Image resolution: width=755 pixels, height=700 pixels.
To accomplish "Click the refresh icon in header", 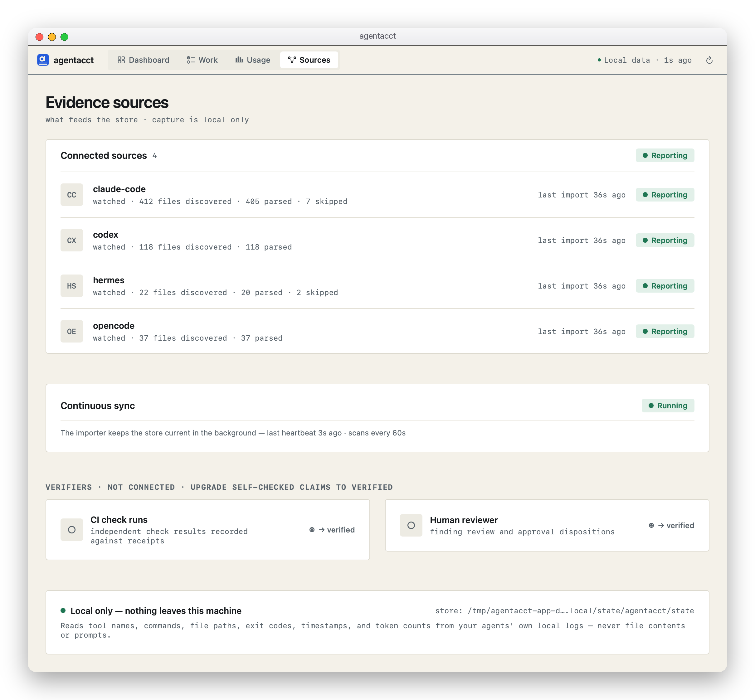I will tap(709, 60).
